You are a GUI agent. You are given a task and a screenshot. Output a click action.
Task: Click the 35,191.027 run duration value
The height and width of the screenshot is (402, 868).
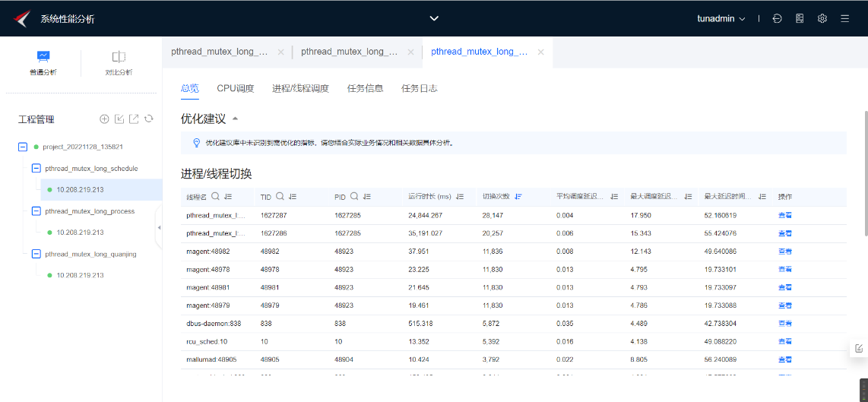425,233
